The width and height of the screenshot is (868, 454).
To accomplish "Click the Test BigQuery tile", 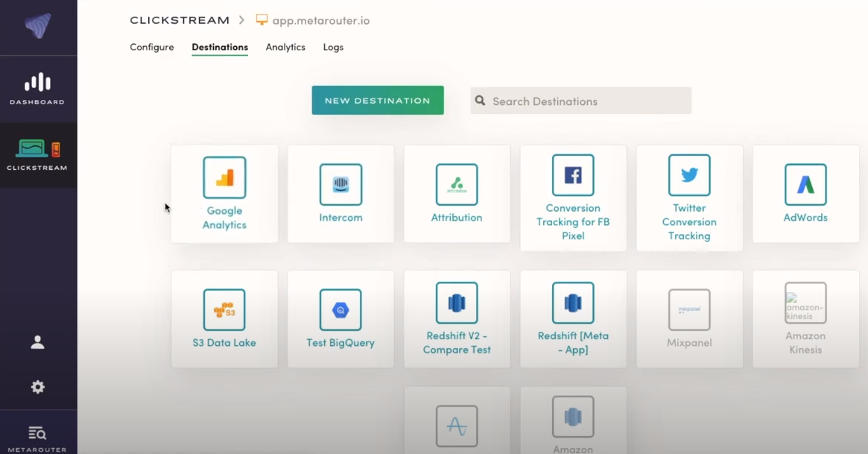I will click(340, 318).
